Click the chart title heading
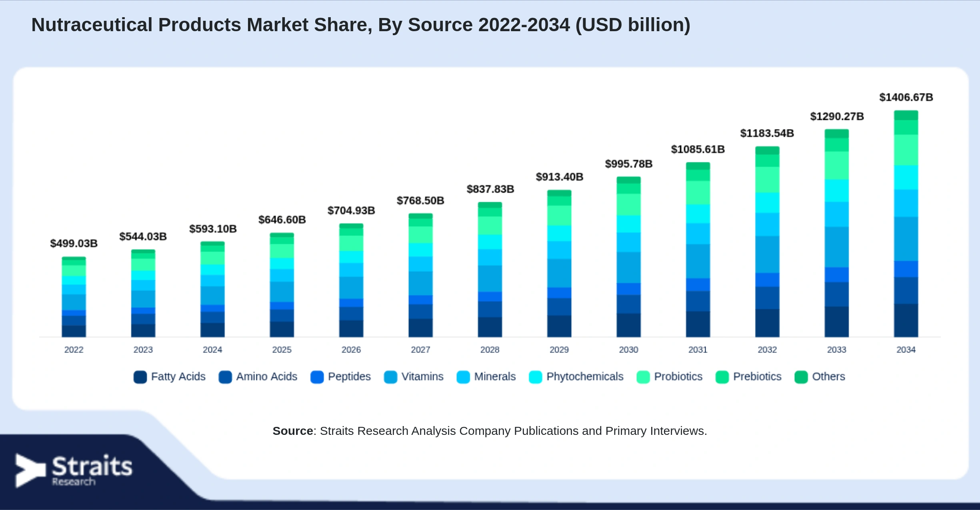Viewport: 980px width, 510px height. point(361,25)
